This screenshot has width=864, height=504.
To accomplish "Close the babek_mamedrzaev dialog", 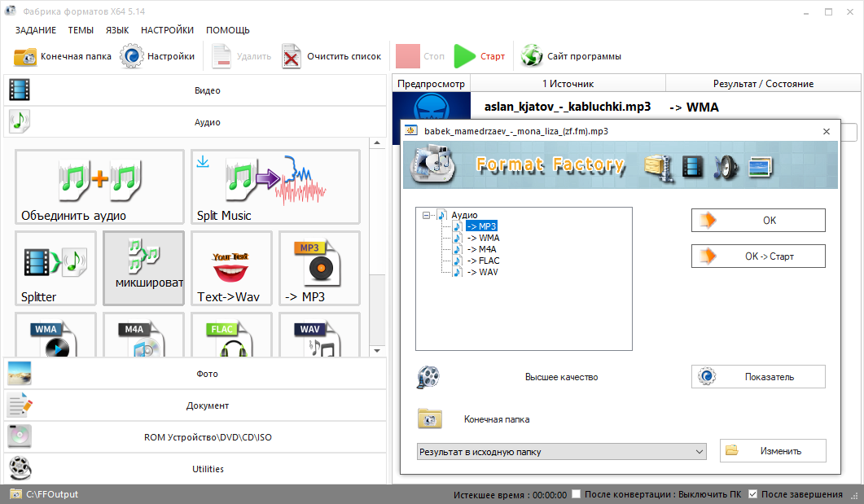I will coord(827,131).
